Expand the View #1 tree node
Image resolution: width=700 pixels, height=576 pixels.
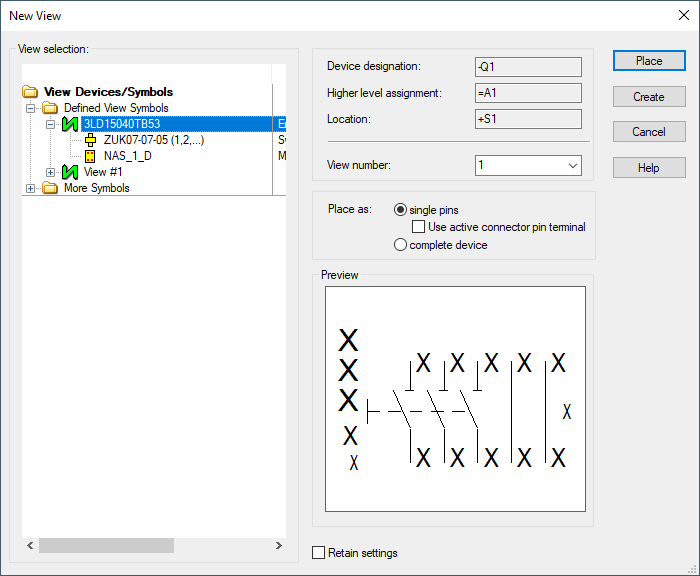pyautogui.click(x=50, y=172)
